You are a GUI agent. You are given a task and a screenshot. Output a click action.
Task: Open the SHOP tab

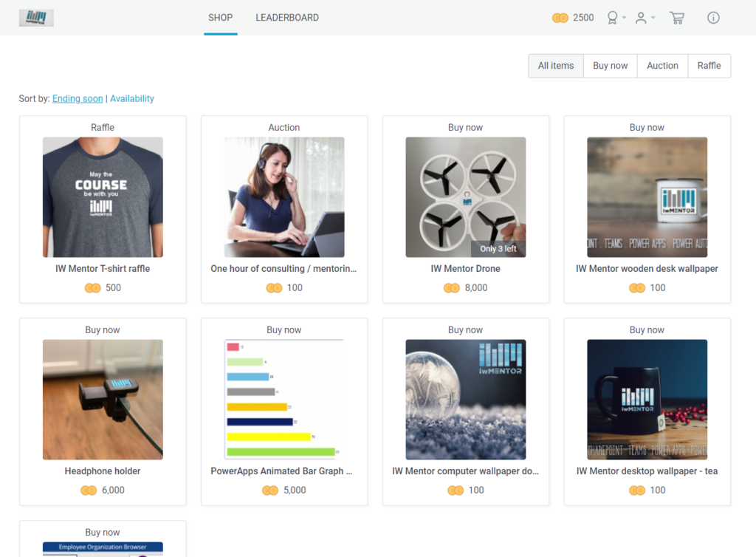point(220,18)
